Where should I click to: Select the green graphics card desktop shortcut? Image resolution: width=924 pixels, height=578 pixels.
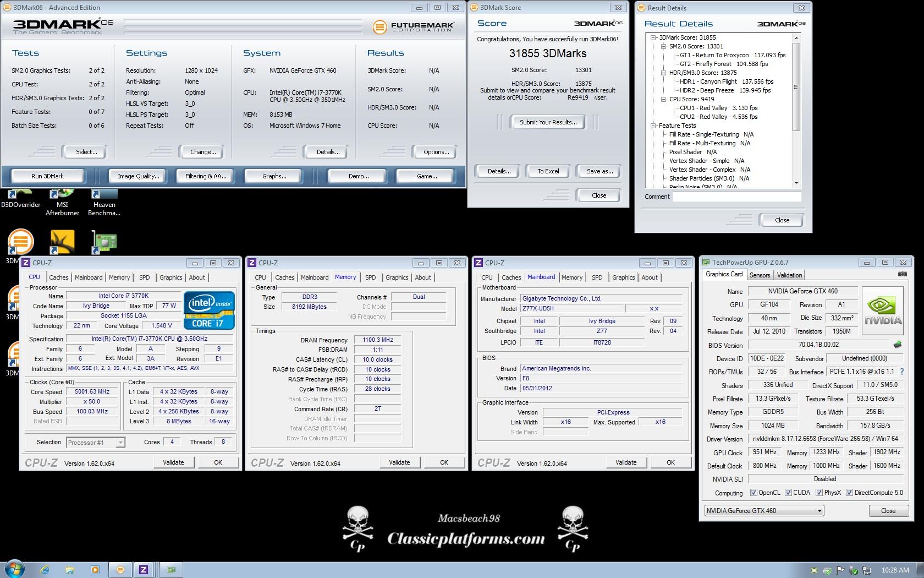(104, 242)
